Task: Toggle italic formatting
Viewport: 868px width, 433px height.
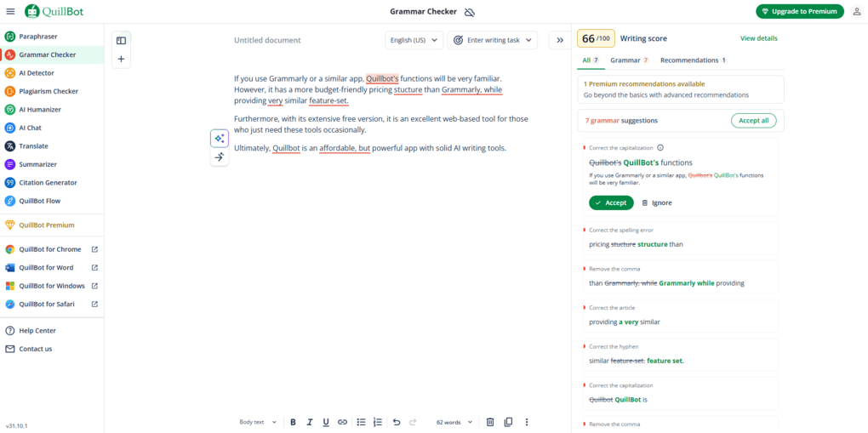Action: point(310,422)
